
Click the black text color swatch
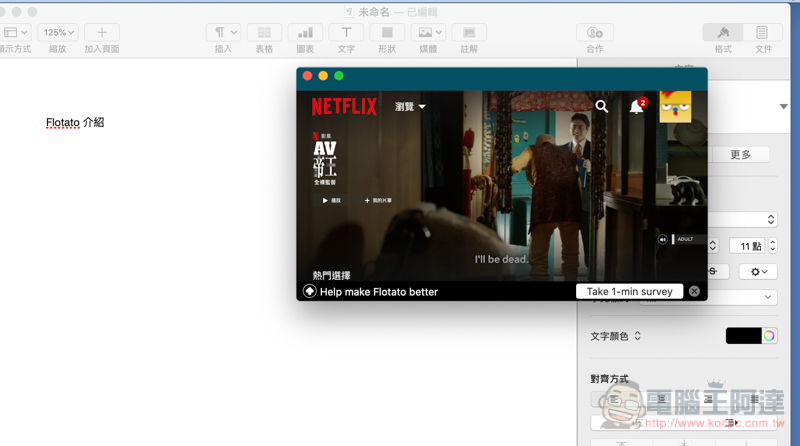tap(743, 336)
